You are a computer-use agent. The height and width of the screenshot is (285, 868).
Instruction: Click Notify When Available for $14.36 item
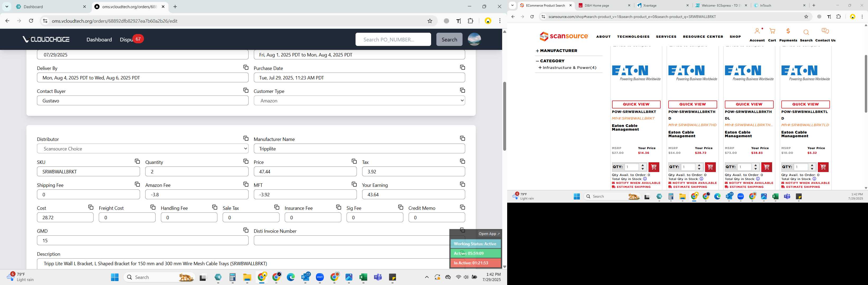(636, 183)
